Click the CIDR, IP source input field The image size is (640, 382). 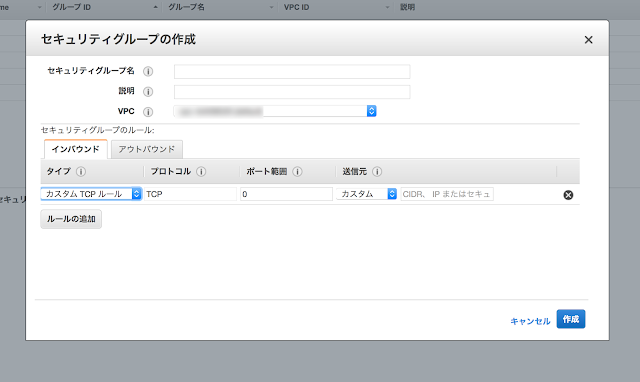[447, 194]
